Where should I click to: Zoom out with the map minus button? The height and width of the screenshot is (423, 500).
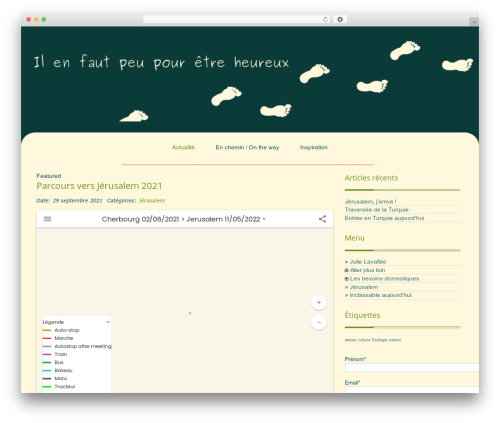tap(319, 322)
